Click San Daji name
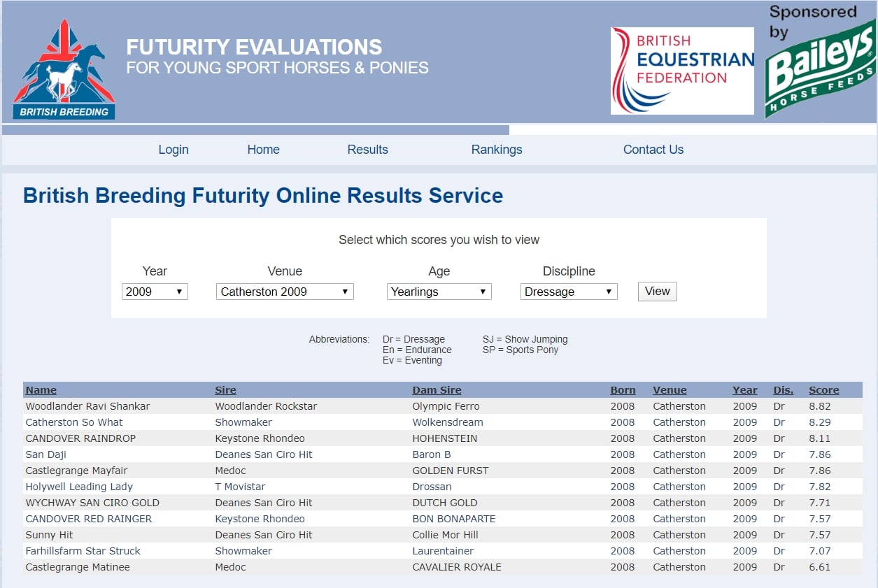The image size is (878, 588). pyautogui.click(x=46, y=454)
